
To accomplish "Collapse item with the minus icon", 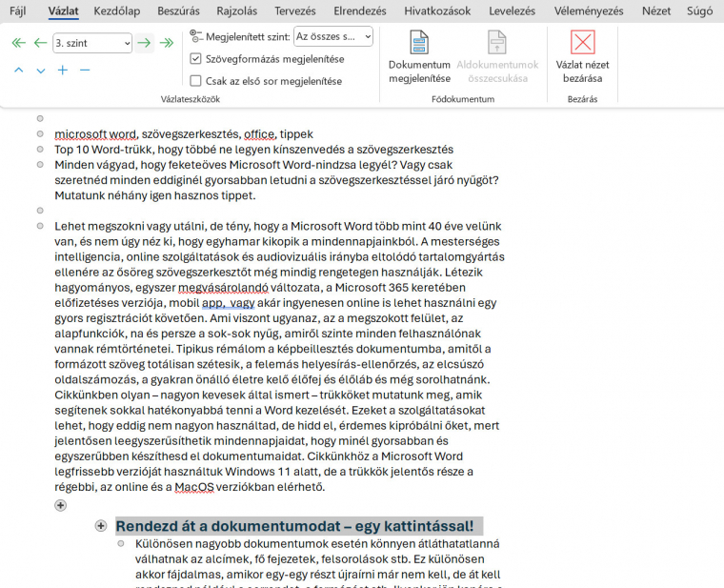I will (85, 71).
